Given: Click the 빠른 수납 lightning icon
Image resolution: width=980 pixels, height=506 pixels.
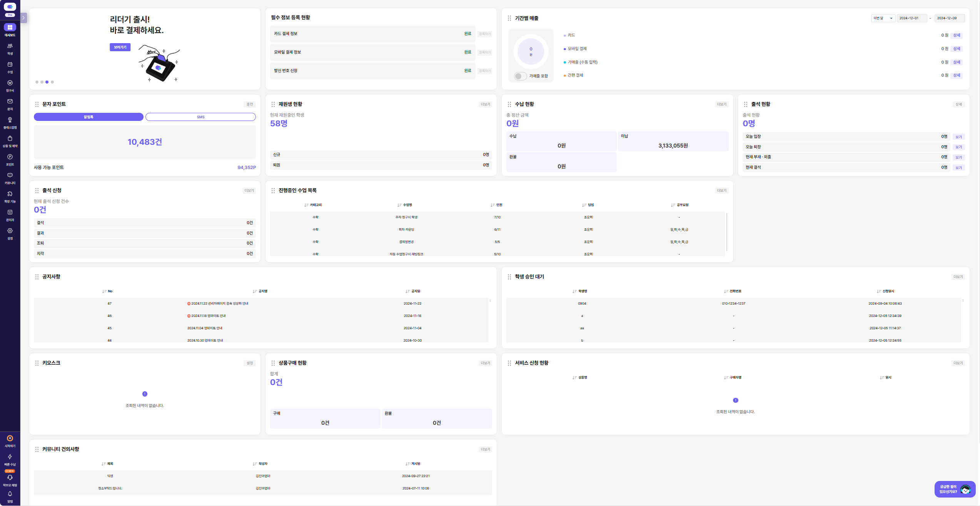Looking at the screenshot, I should (10, 457).
